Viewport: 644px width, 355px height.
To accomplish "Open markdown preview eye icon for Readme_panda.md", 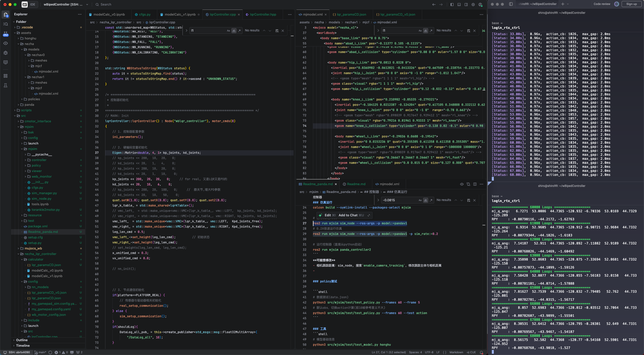I will point(462,184).
